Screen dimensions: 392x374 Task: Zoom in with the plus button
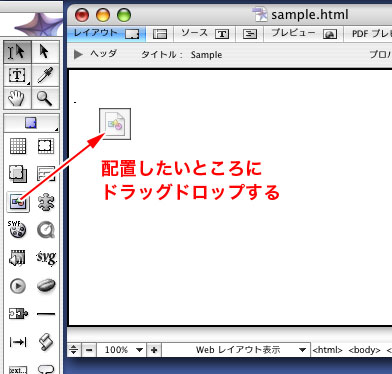tap(154, 350)
